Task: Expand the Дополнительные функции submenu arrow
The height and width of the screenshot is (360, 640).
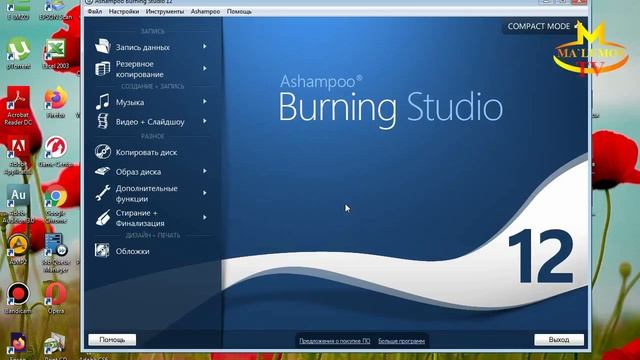Action: (x=204, y=193)
